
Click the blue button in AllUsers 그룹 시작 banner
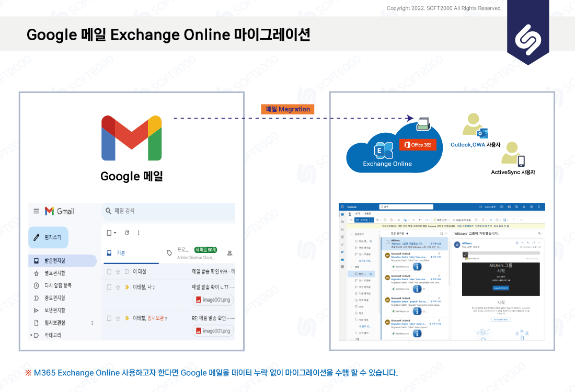coord(501,288)
